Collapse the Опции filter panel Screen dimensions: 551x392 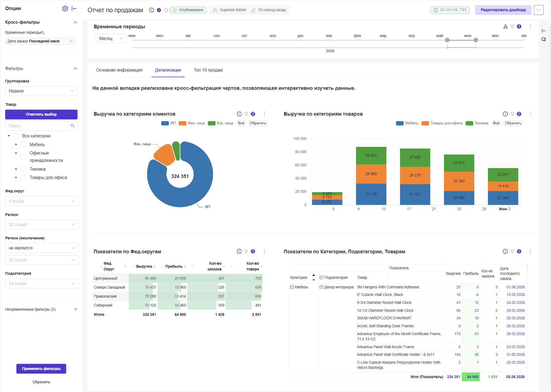74,8
